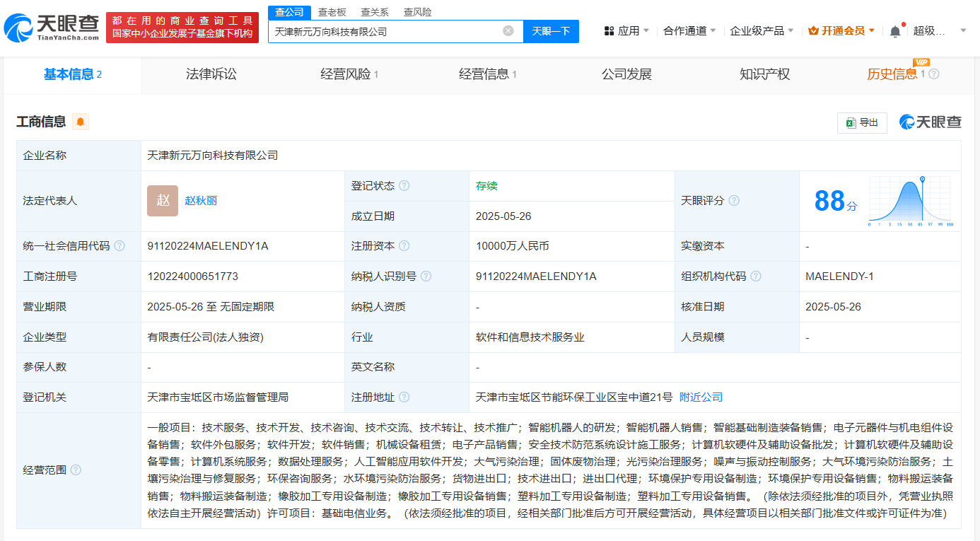Viewport: 980px width, 541px height.
Task: Click the TianYanCha logo in header
Action: coord(52,28)
